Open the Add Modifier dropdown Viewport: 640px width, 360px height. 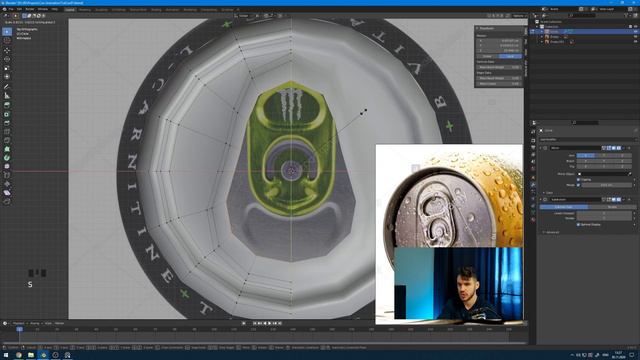click(587, 140)
